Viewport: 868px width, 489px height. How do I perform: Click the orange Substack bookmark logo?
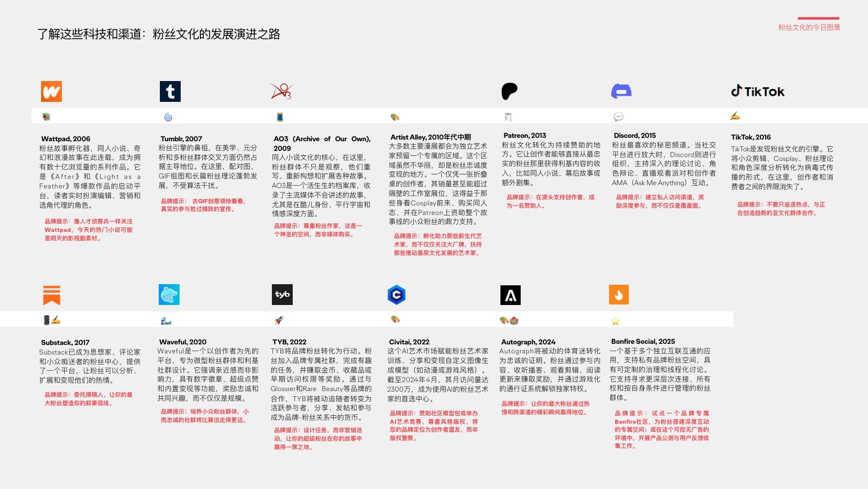51,295
